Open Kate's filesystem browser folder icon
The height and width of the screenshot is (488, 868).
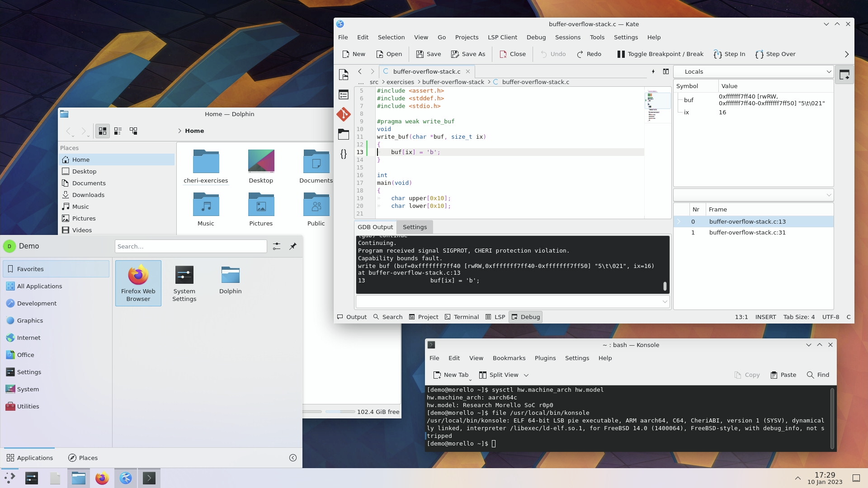click(343, 134)
